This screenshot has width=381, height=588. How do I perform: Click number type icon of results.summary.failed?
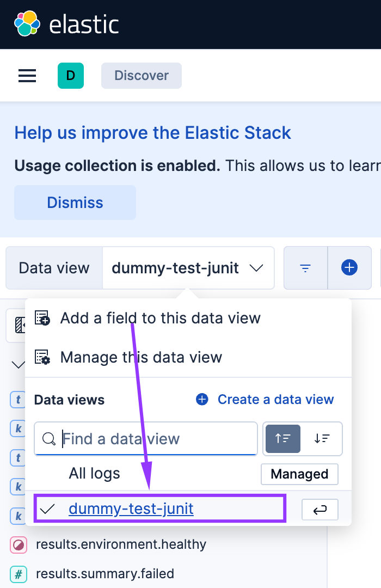[x=19, y=574]
